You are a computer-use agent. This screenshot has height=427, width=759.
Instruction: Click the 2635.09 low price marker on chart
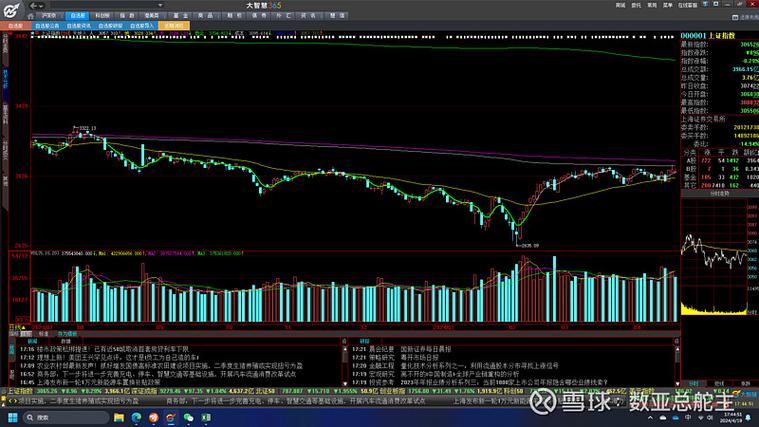tap(528, 245)
